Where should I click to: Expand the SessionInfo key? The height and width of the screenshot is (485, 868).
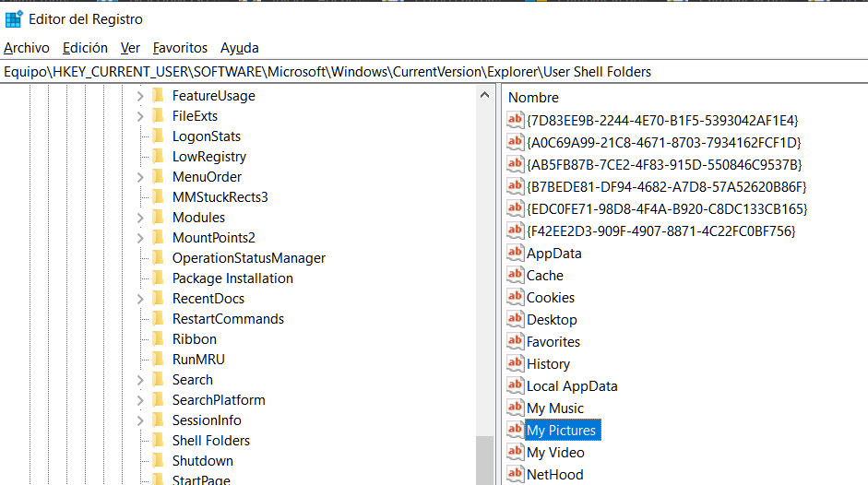pos(140,420)
